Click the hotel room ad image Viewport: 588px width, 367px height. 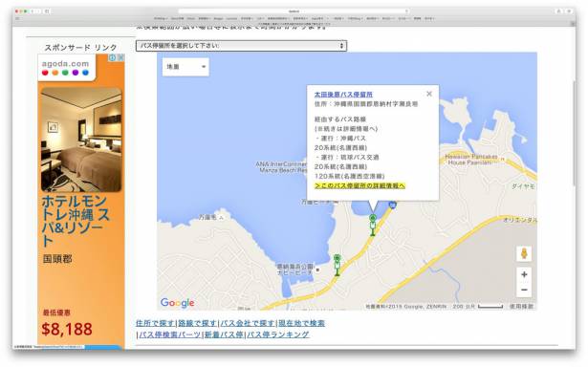coord(81,140)
